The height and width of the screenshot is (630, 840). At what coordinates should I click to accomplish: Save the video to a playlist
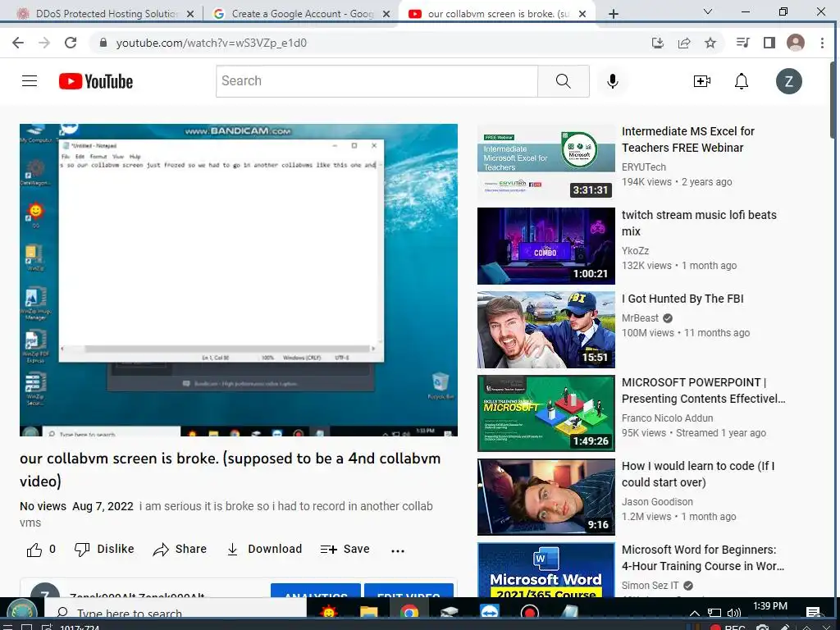point(345,549)
